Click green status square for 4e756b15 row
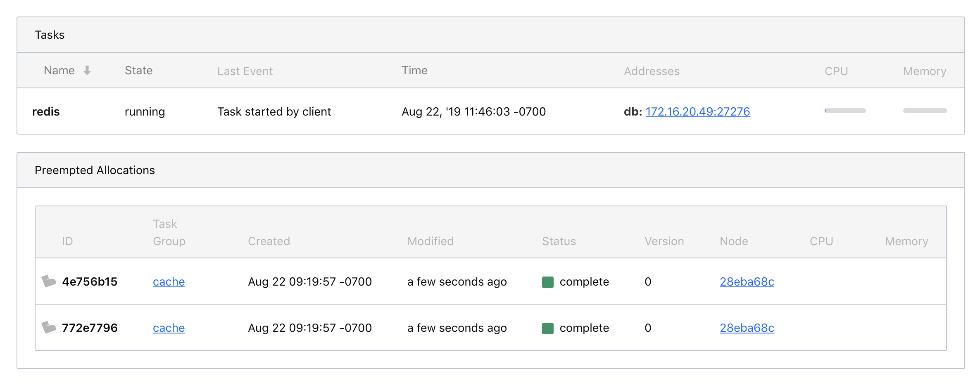The height and width of the screenshot is (383, 980). pos(547,282)
